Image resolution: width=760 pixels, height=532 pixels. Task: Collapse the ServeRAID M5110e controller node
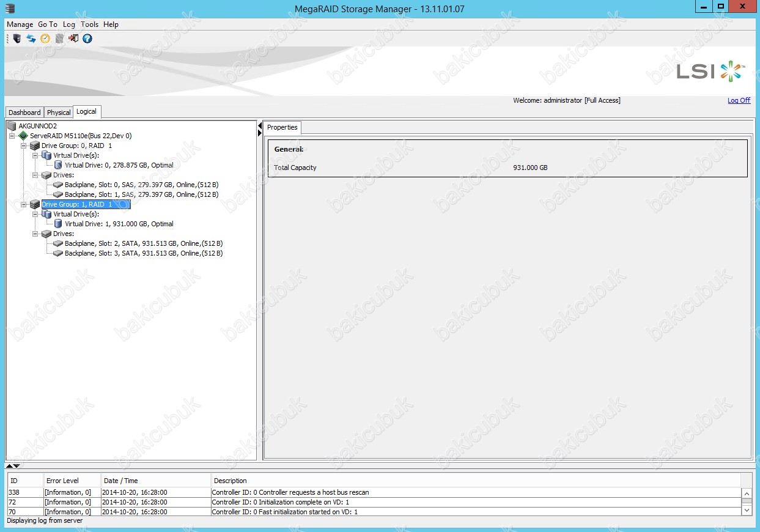[x=12, y=136]
